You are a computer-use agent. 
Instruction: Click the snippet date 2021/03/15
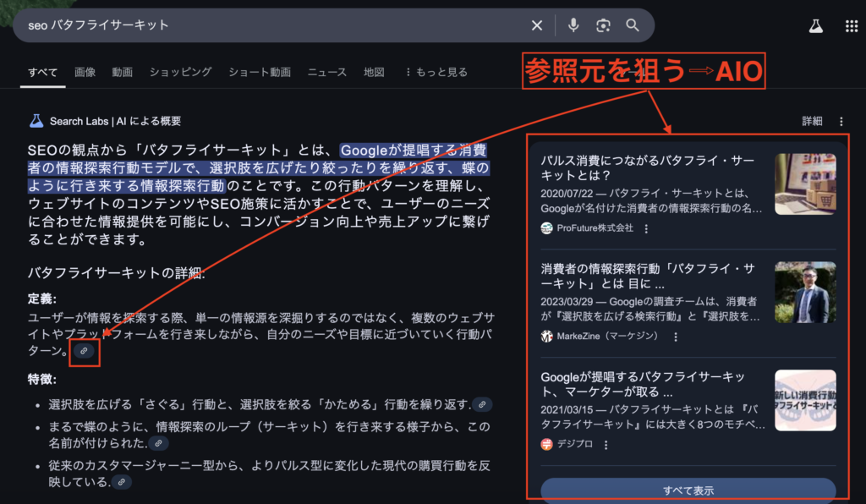tap(566, 410)
